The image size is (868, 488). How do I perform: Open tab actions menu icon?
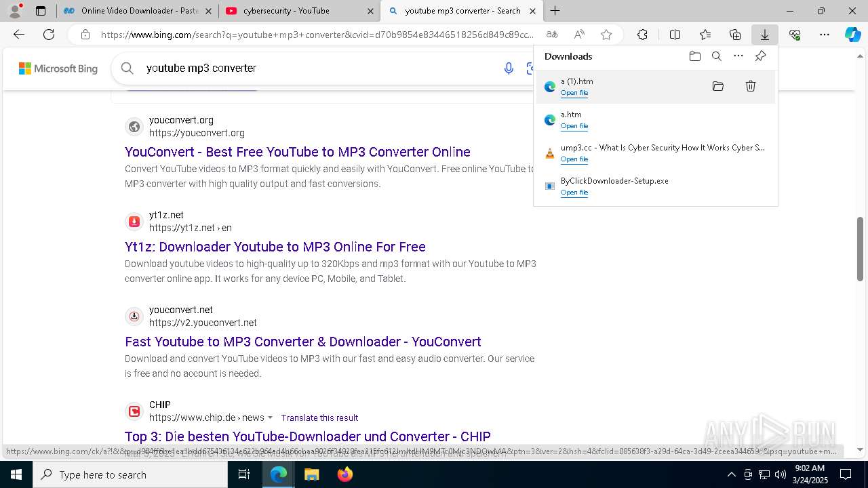[x=41, y=11]
